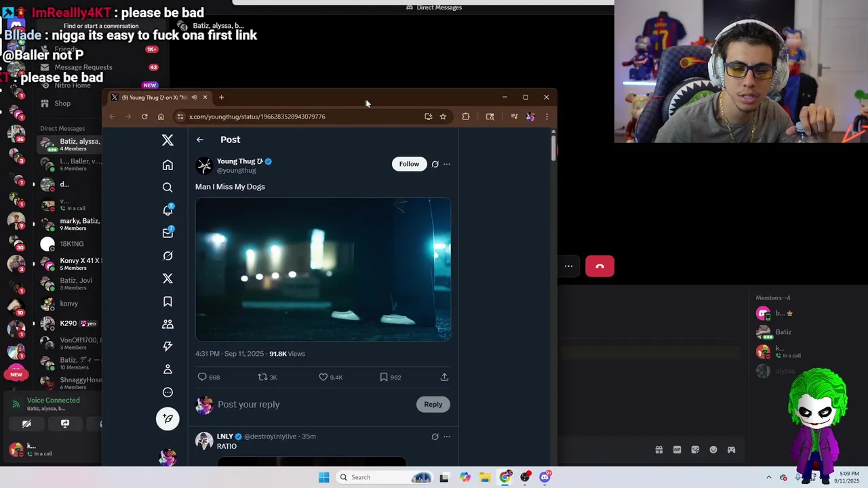Reload the browser page
868x488 pixels.
click(144, 117)
